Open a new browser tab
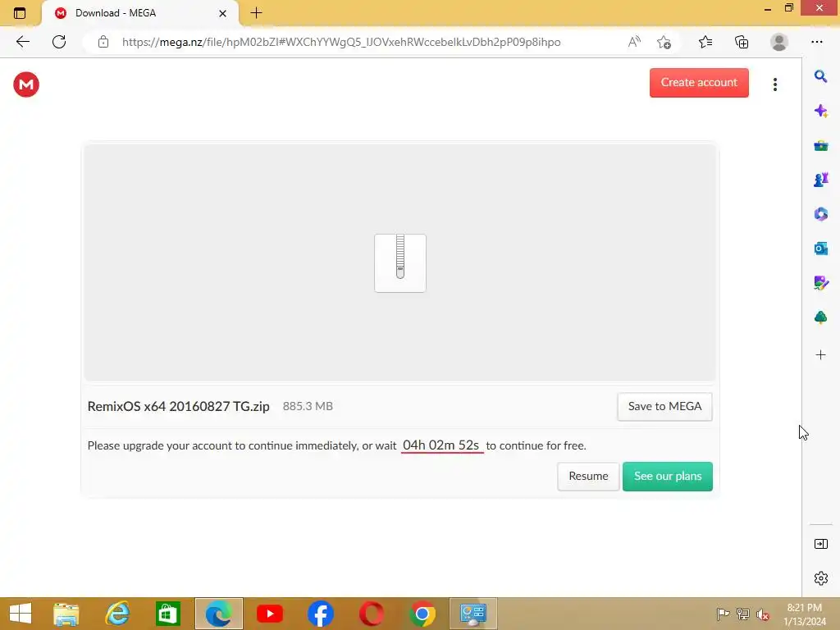This screenshot has width=840, height=630. [256, 13]
